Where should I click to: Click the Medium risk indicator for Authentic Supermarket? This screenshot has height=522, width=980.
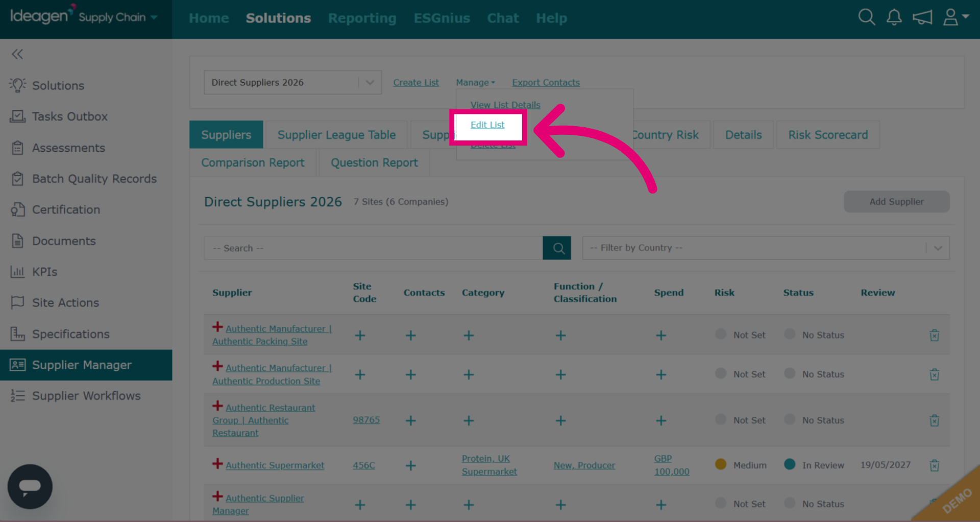pos(721,464)
